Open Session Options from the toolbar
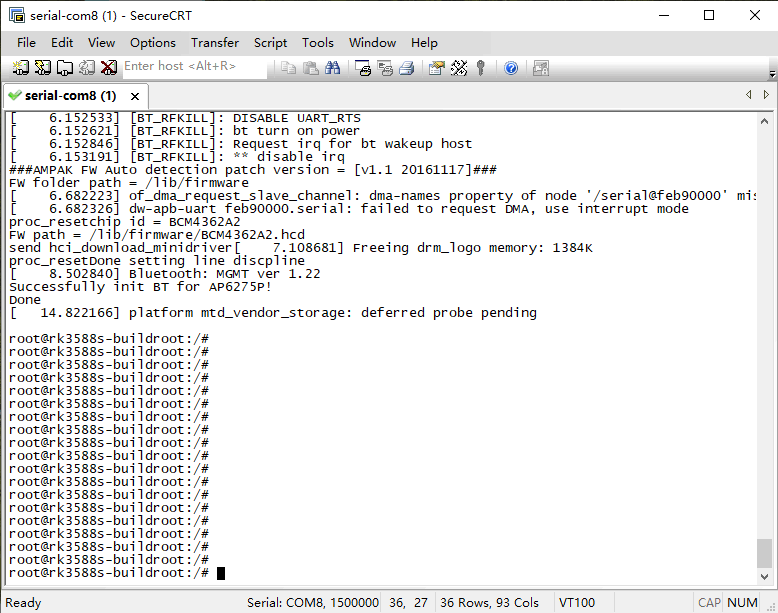 pos(436,67)
